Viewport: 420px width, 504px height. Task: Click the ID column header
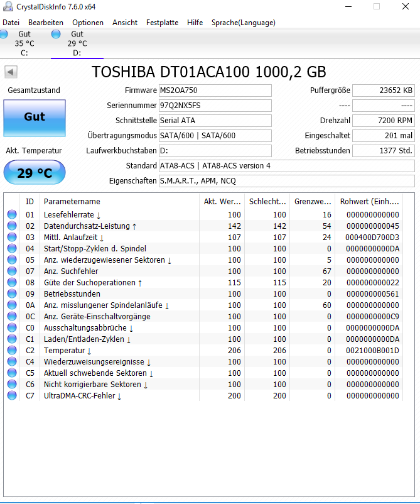[30, 202]
